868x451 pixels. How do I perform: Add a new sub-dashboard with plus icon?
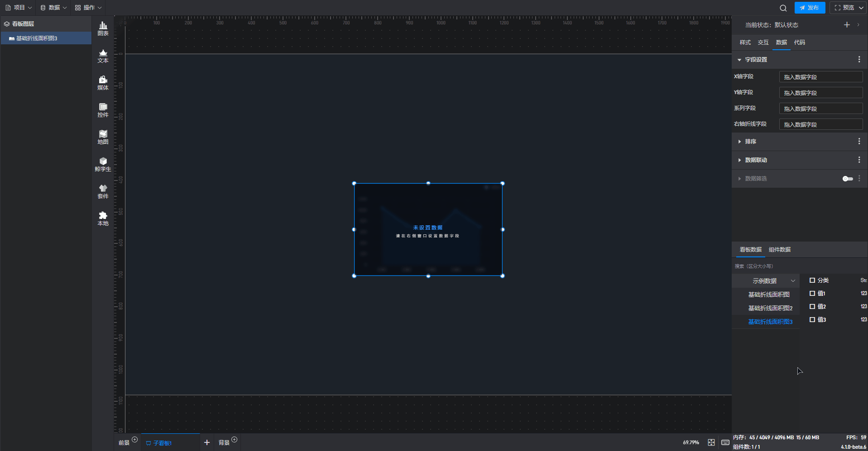(x=207, y=442)
